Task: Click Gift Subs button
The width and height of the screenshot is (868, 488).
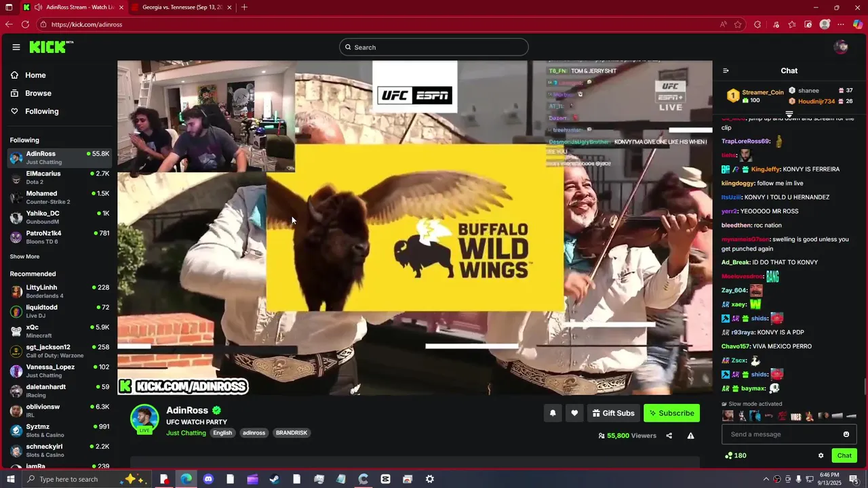Action: pos(614,413)
